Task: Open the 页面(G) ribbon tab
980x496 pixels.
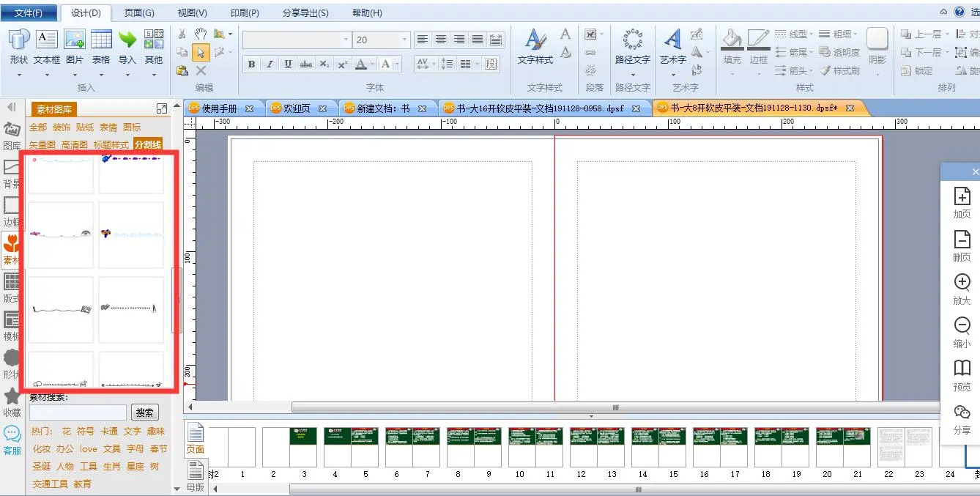Action: coord(139,12)
